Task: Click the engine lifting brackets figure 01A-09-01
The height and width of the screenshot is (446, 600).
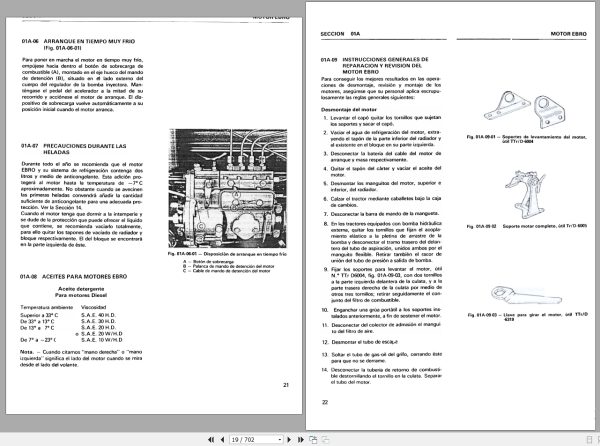Action: tap(525, 109)
